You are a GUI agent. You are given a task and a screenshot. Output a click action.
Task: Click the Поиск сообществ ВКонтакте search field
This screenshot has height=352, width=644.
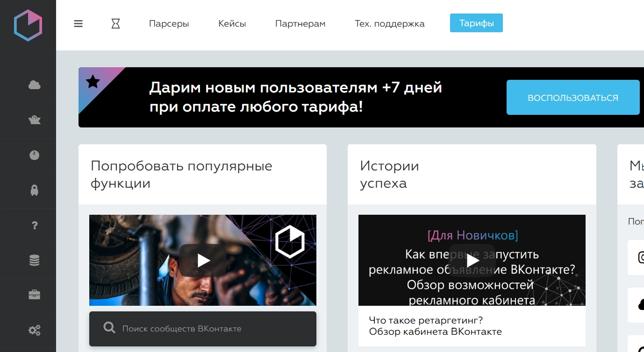[x=203, y=329]
